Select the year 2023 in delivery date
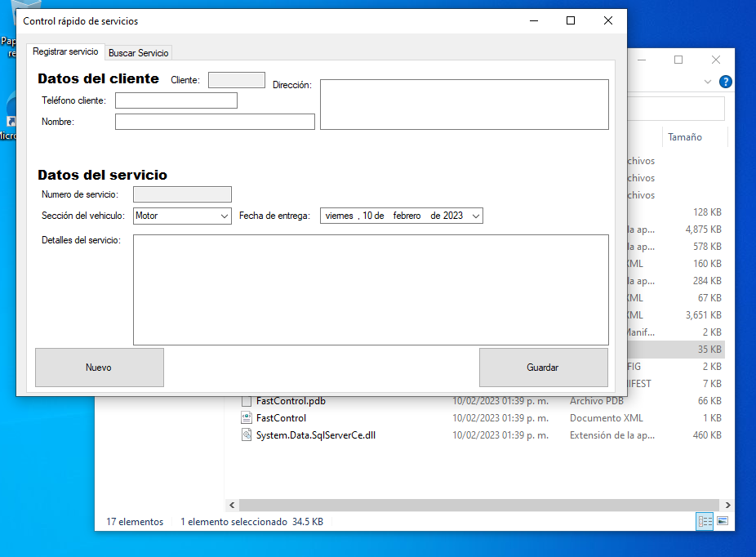 (453, 216)
